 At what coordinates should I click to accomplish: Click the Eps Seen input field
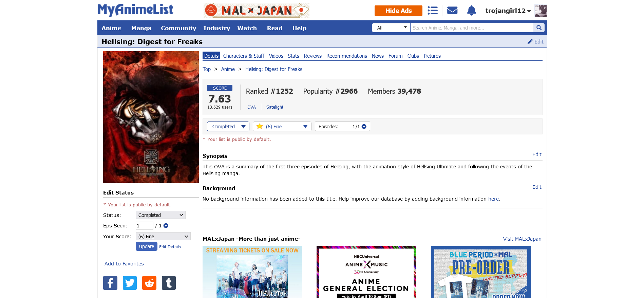(x=144, y=226)
